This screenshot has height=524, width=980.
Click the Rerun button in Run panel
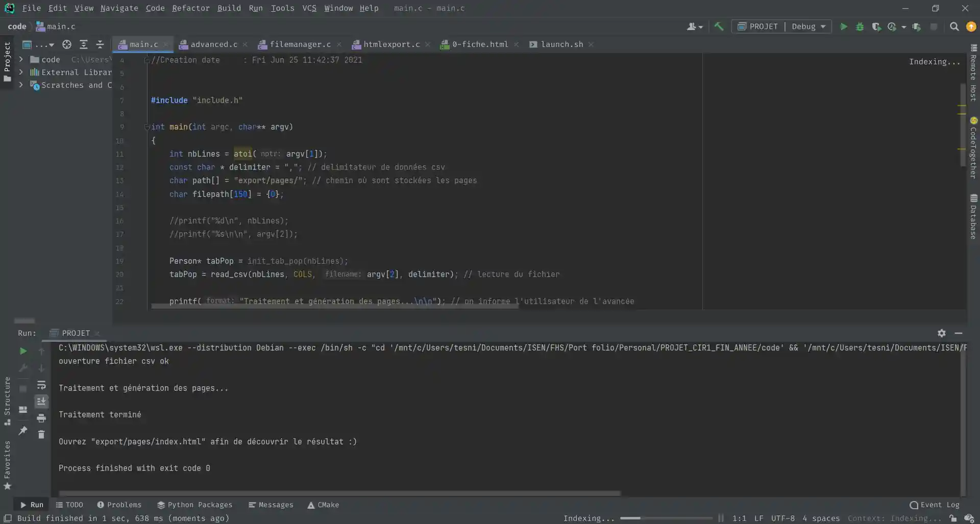(23, 351)
